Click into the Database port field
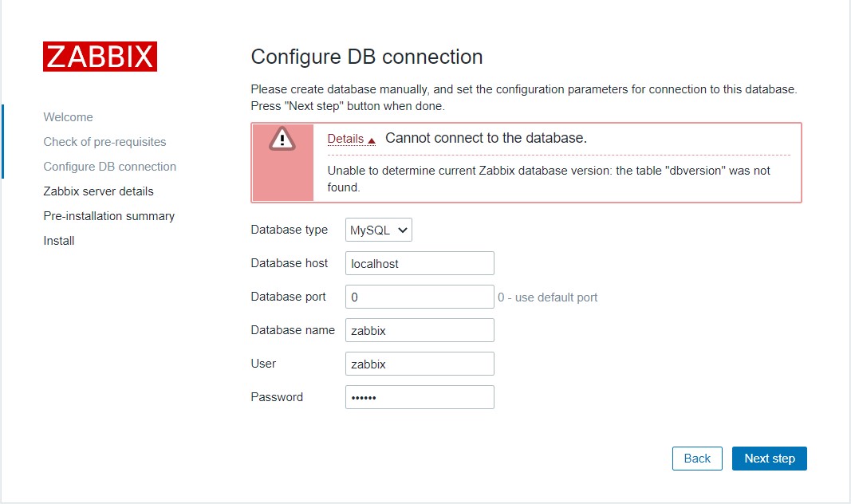The width and height of the screenshot is (851, 504). pos(420,297)
